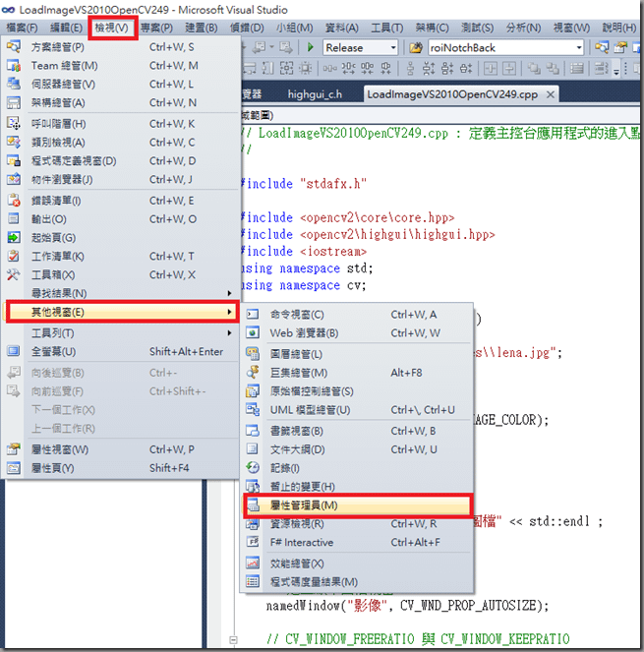Click the 錯誤清單(I) error list icon
The height and width of the screenshot is (652, 644).
pyautogui.click(x=14, y=201)
